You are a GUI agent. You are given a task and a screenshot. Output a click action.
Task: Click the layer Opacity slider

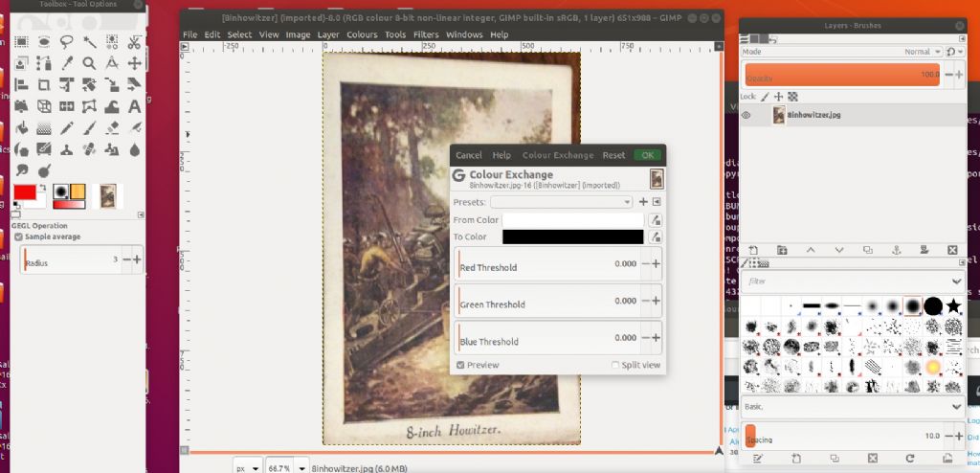(x=842, y=75)
